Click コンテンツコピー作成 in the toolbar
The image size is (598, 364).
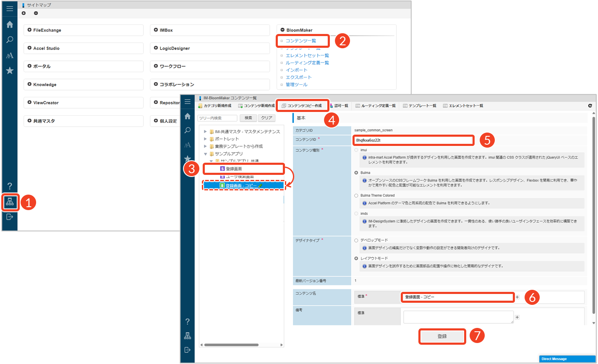(x=301, y=106)
